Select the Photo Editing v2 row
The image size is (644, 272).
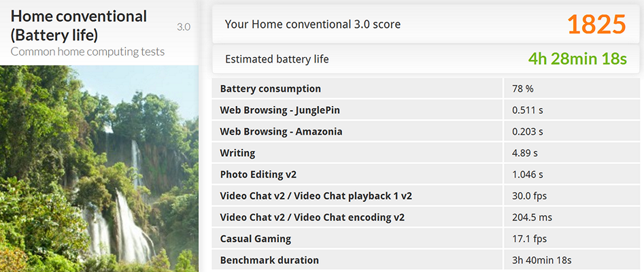click(x=258, y=174)
